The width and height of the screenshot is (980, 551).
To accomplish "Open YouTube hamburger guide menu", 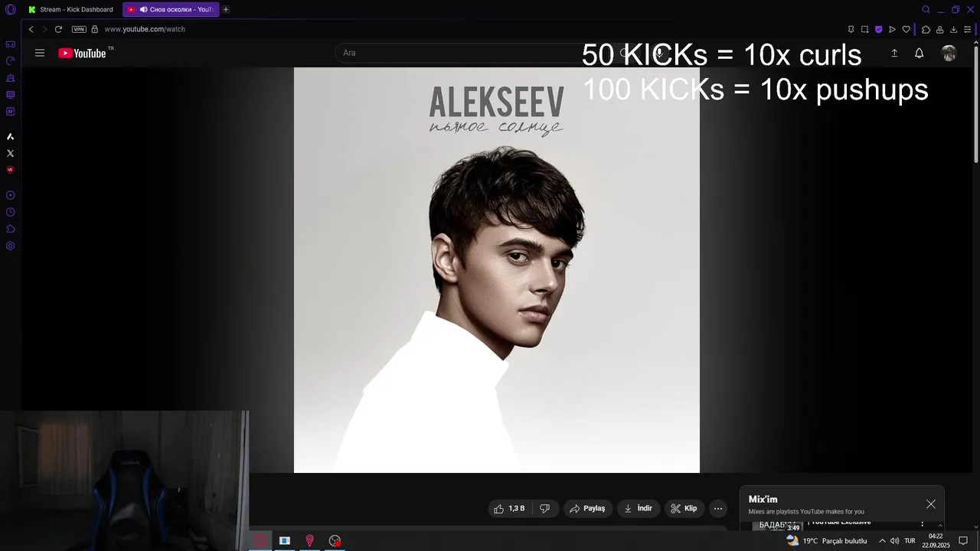I will tap(40, 53).
